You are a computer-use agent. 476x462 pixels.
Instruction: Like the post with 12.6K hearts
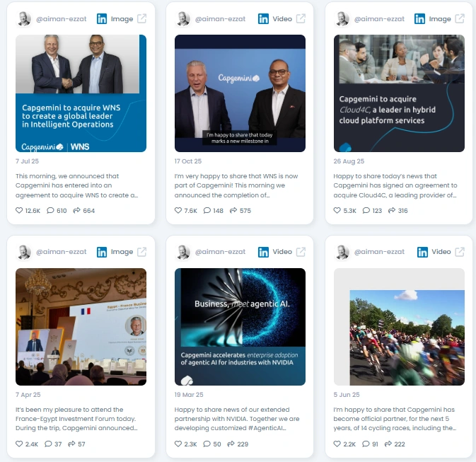click(19, 210)
